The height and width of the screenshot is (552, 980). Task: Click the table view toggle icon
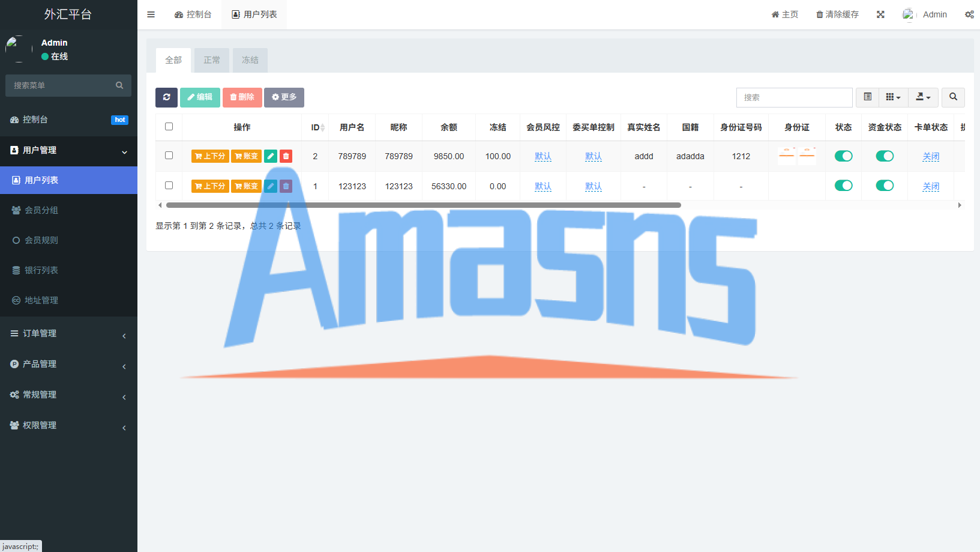(x=867, y=97)
